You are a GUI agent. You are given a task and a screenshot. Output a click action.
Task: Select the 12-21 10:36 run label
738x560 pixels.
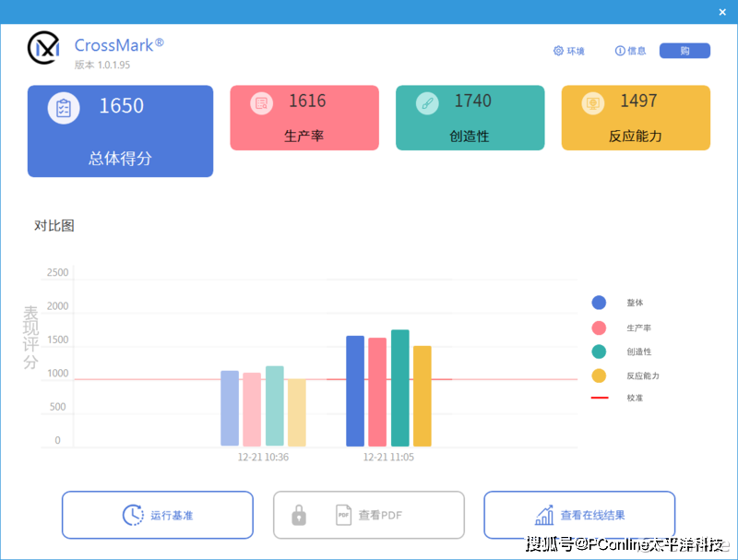click(263, 457)
